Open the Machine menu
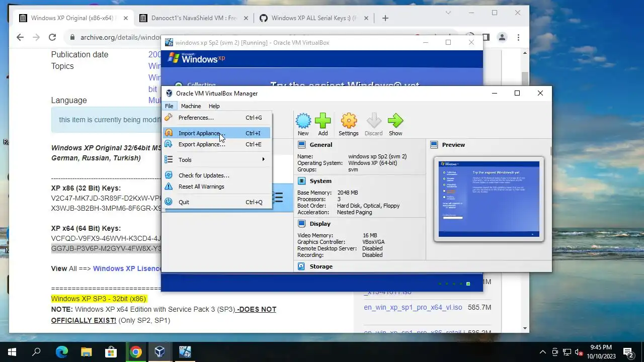The height and width of the screenshot is (362, 644). pos(191,106)
